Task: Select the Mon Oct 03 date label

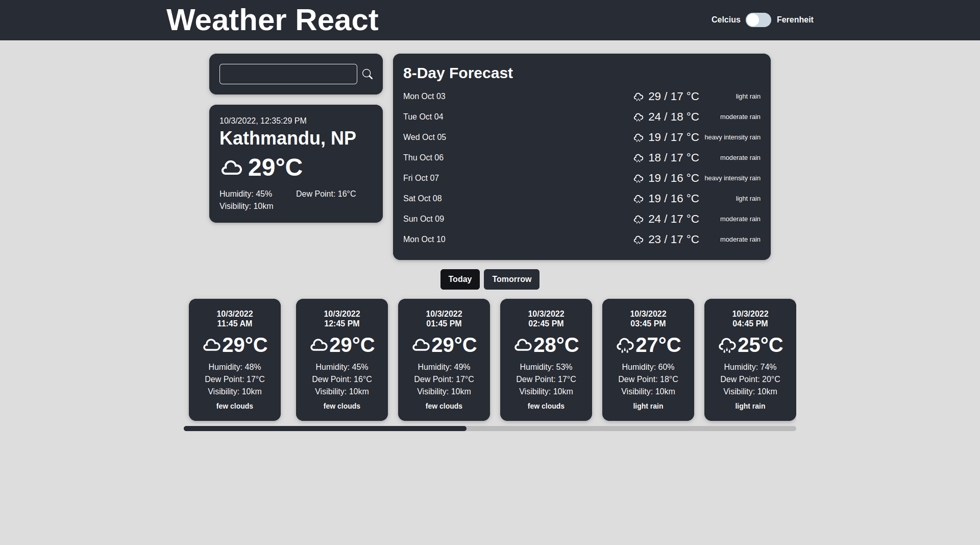Action: pyautogui.click(x=424, y=97)
